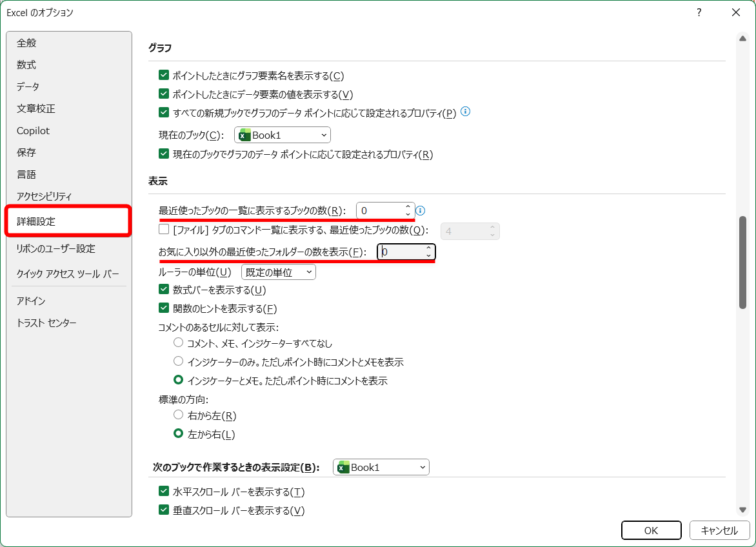The height and width of the screenshot is (547, 756).
Task: Click the Help question mark icon
Action: [x=699, y=12]
